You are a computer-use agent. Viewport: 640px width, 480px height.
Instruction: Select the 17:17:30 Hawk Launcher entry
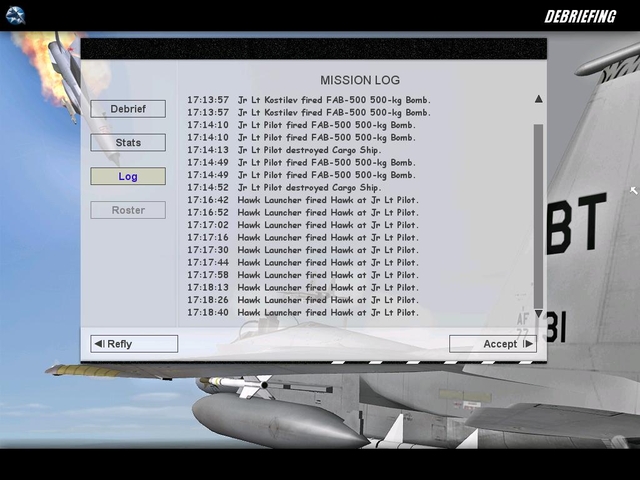[303, 250]
